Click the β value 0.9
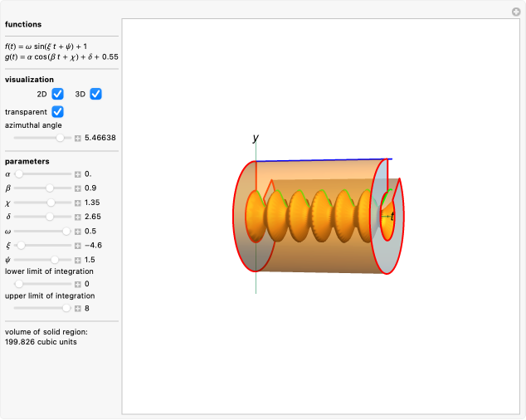Image resolution: width=526 pixels, height=420 pixels. [x=90, y=188]
